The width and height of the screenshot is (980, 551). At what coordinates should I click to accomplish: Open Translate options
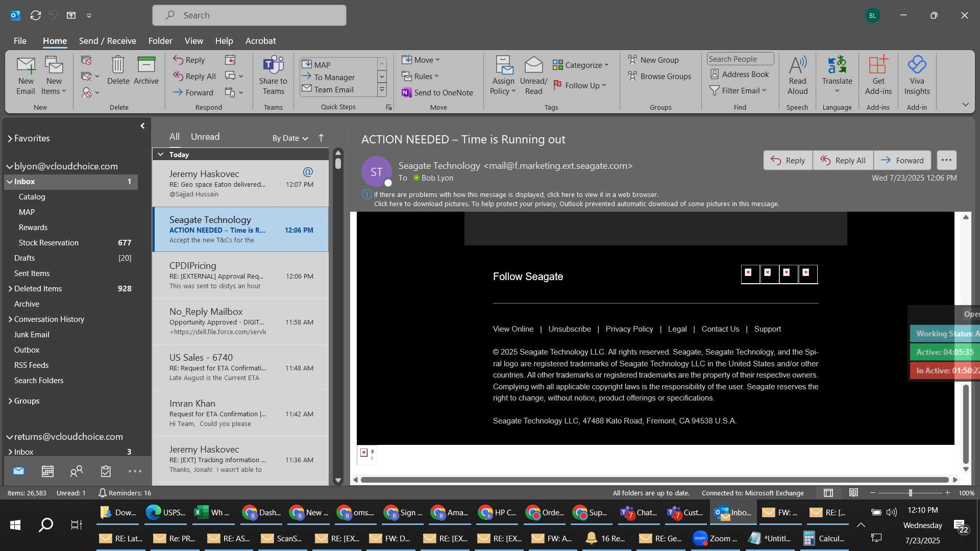(x=837, y=76)
